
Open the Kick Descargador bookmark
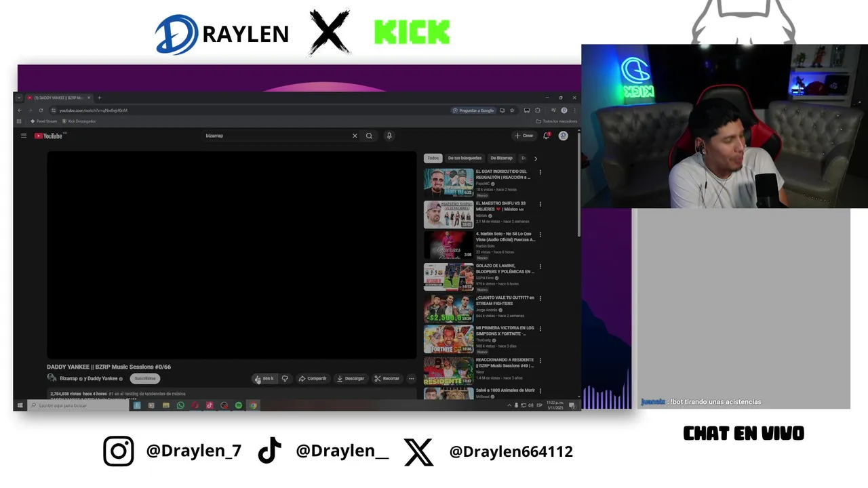(79, 121)
